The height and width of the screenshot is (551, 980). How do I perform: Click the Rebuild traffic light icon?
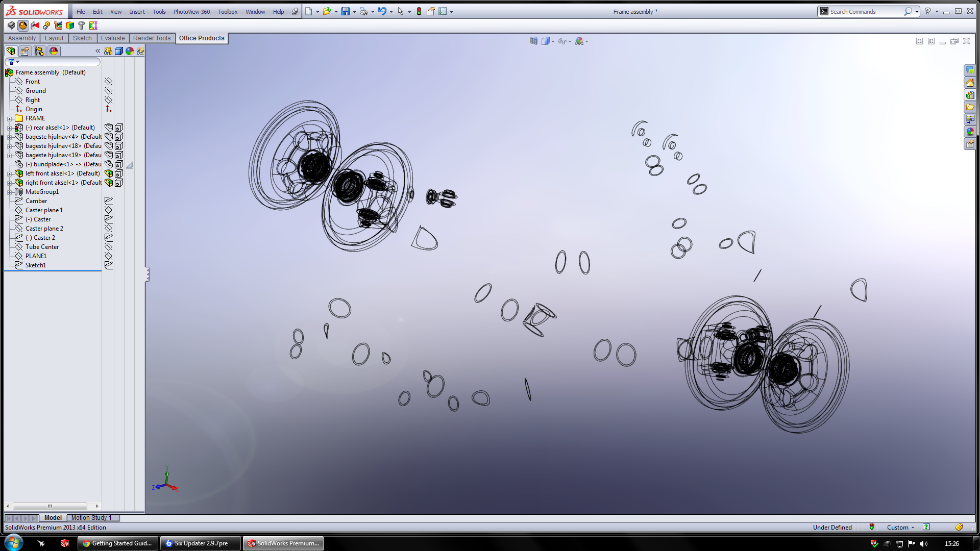point(419,11)
